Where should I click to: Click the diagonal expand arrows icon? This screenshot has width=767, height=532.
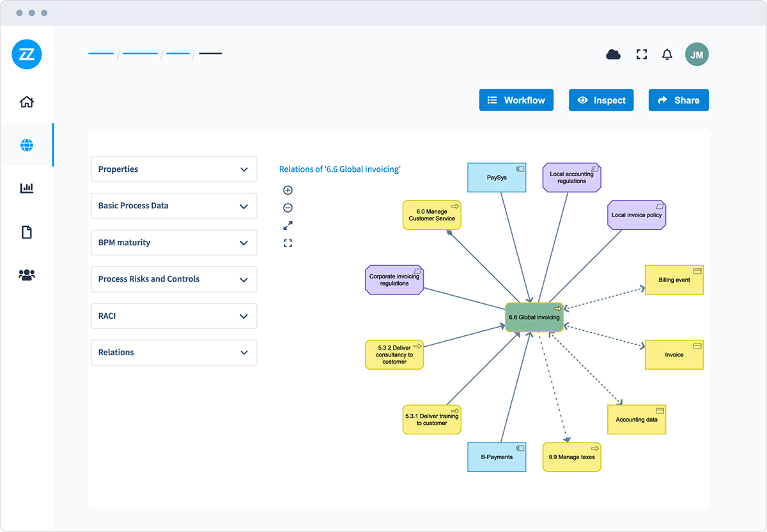tap(288, 225)
